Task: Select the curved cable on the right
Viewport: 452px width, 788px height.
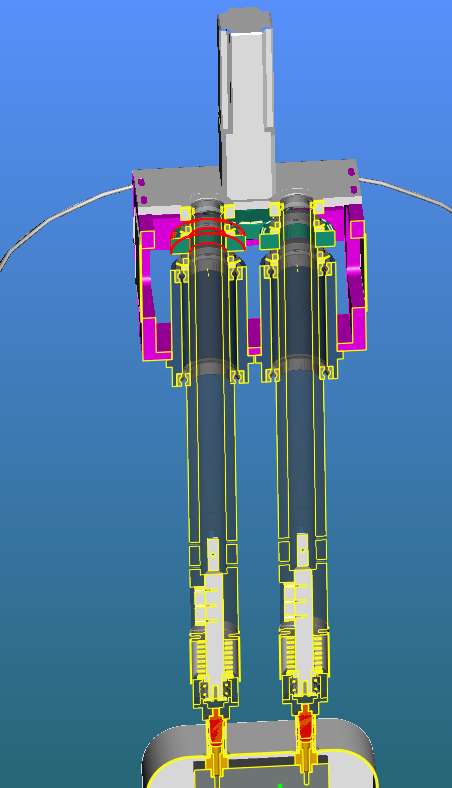Action: tap(407, 193)
